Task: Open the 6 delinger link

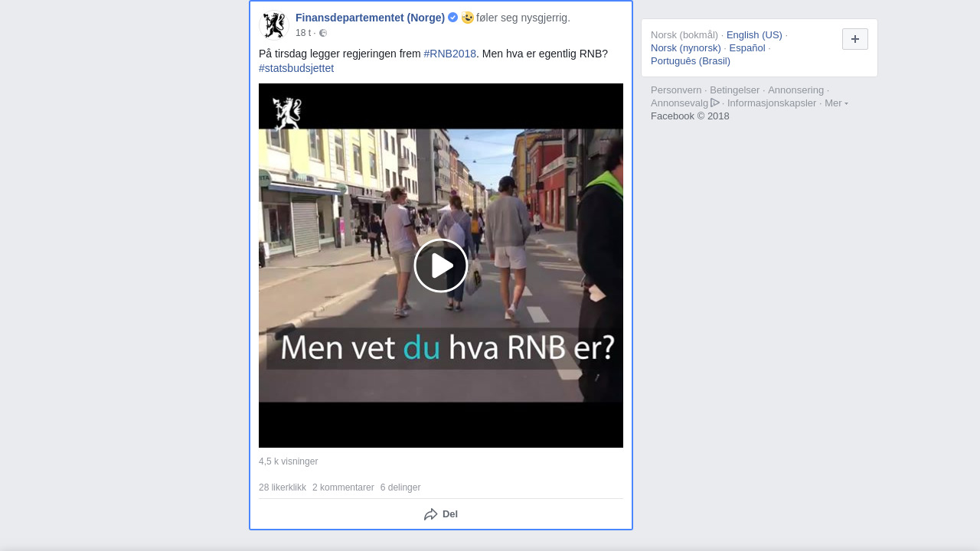Action: point(400,487)
